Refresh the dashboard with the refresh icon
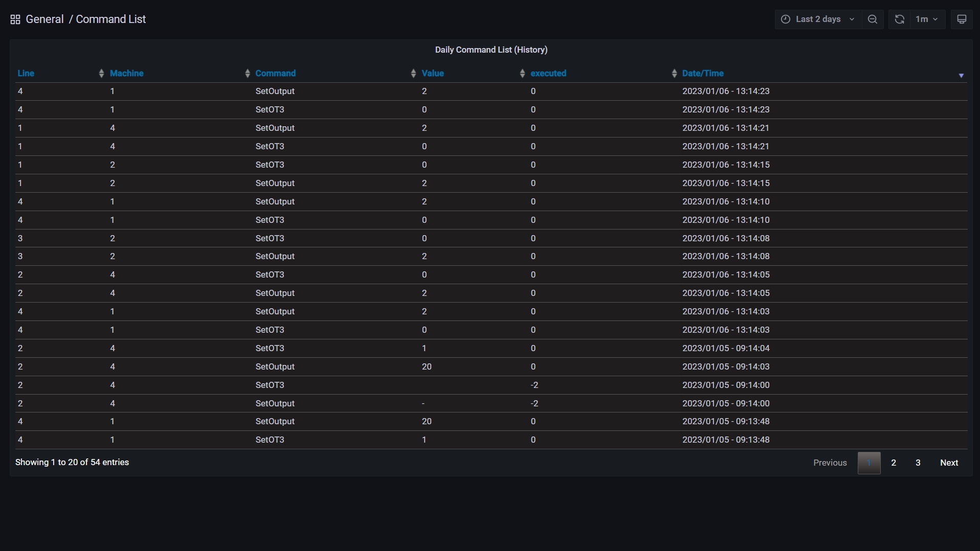 899,19
